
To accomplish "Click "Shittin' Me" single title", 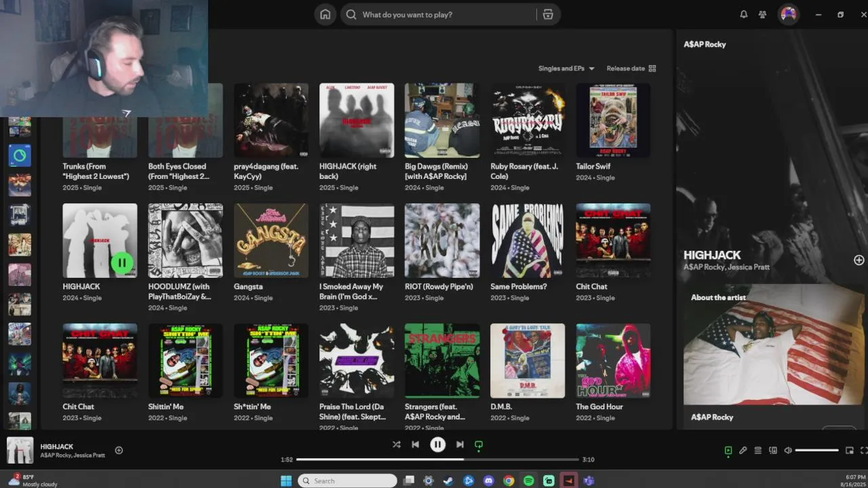I will pos(166,407).
